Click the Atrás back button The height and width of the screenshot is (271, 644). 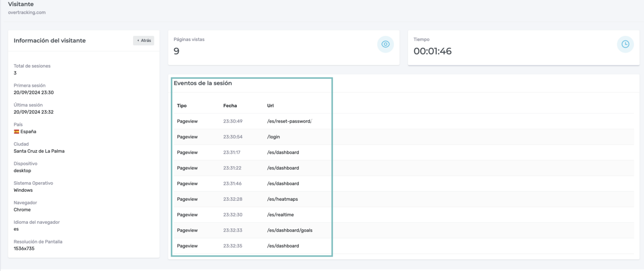pos(143,40)
